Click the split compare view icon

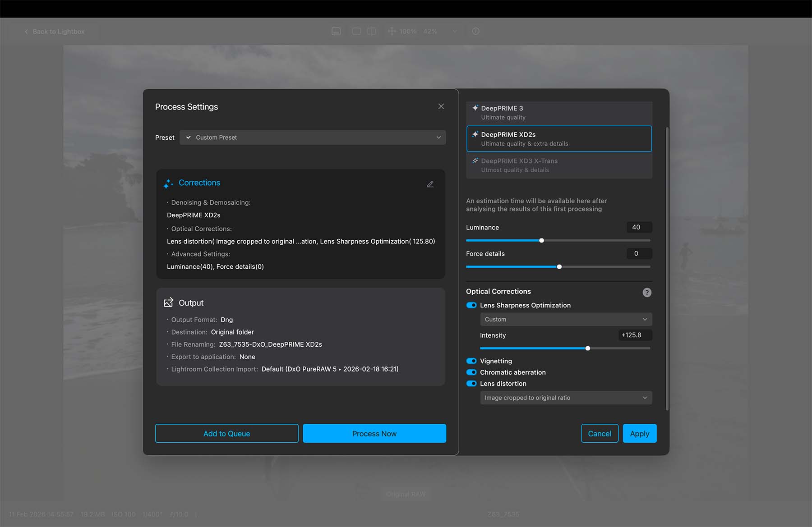click(x=371, y=31)
